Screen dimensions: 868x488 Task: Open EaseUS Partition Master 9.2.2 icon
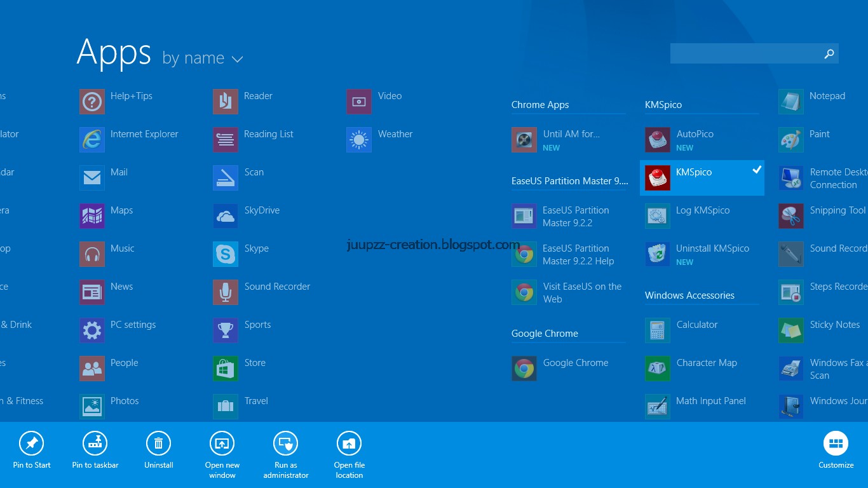524,216
